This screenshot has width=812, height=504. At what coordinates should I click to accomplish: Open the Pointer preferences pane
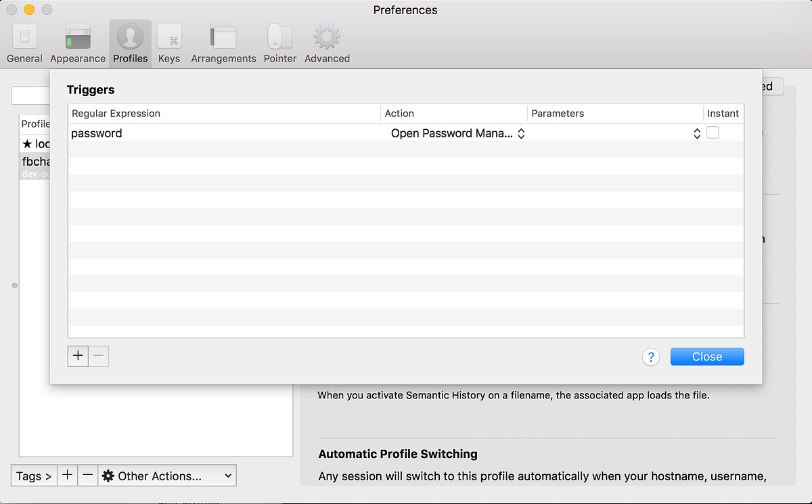[280, 44]
